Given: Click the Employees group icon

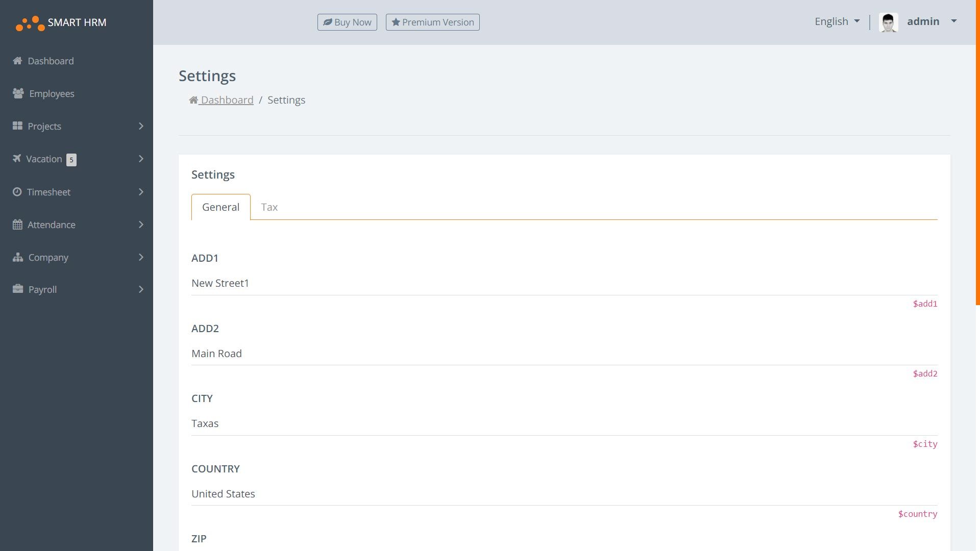Looking at the screenshot, I should coord(18,93).
